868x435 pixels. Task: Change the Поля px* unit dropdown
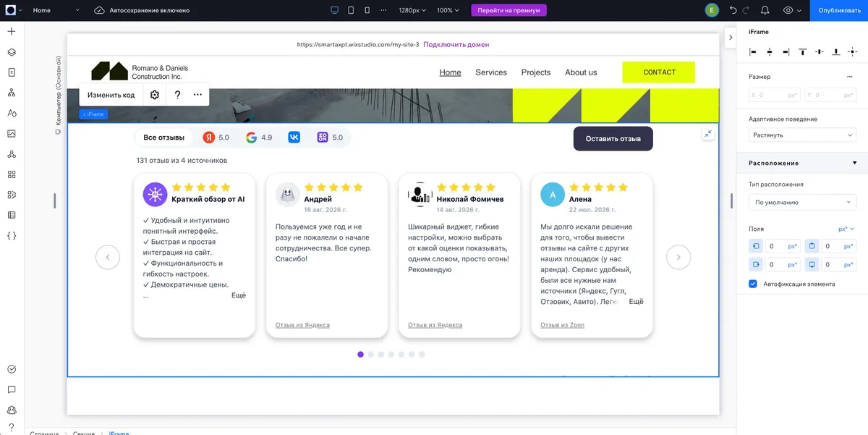[x=846, y=229]
